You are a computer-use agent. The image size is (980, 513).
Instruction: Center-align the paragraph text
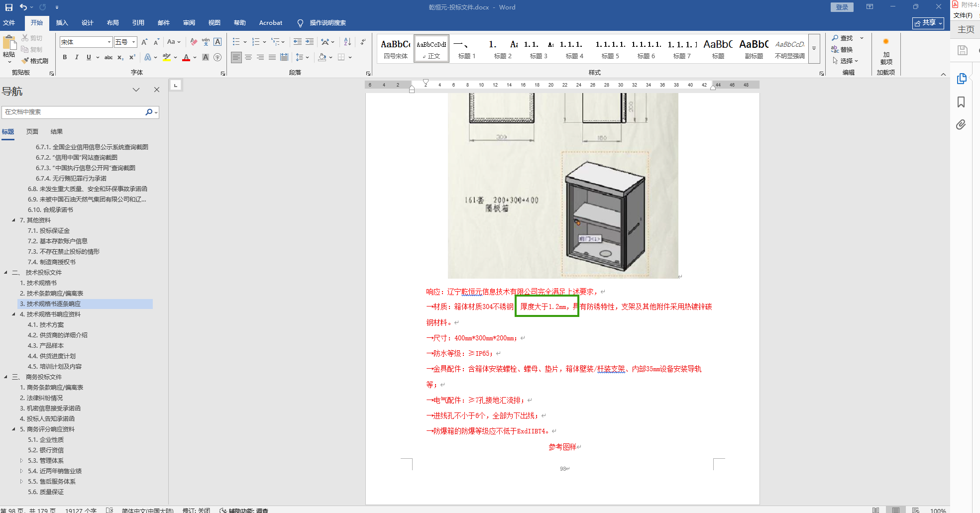[x=248, y=57]
